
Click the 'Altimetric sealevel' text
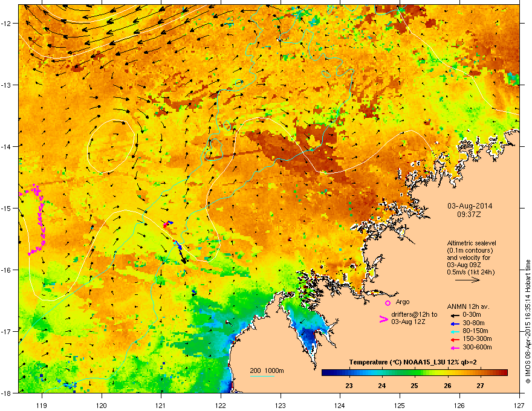point(472,243)
